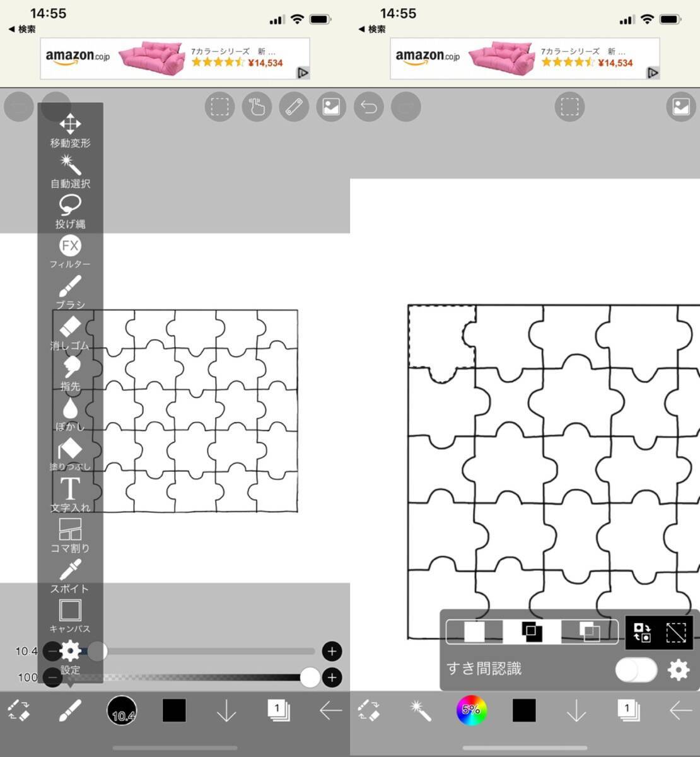Tap down arrow in left bottom bar

[226, 711]
